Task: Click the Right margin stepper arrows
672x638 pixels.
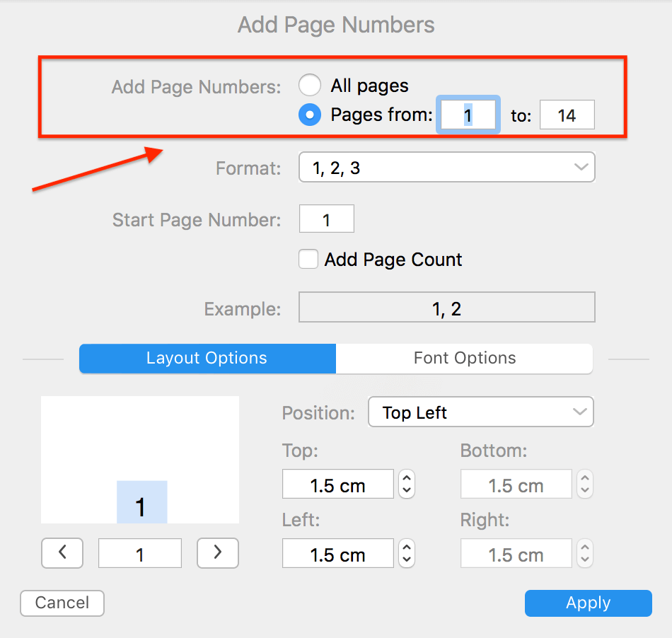Action: pos(584,554)
